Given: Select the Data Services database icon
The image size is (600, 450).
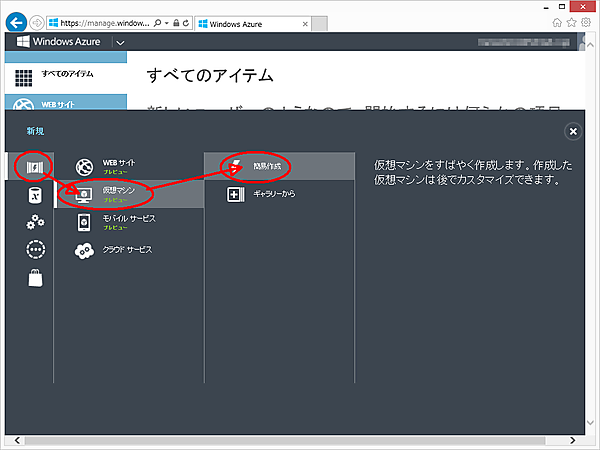Looking at the screenshot, I should click(35, 195).
